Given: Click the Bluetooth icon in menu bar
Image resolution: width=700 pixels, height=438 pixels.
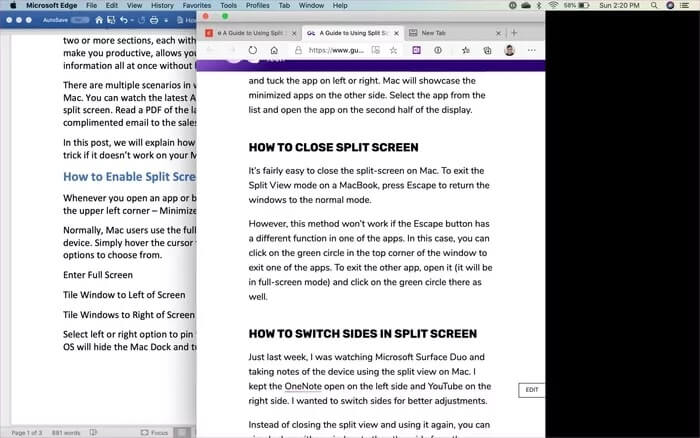Looking at the screenshot, I should point(539,5).
